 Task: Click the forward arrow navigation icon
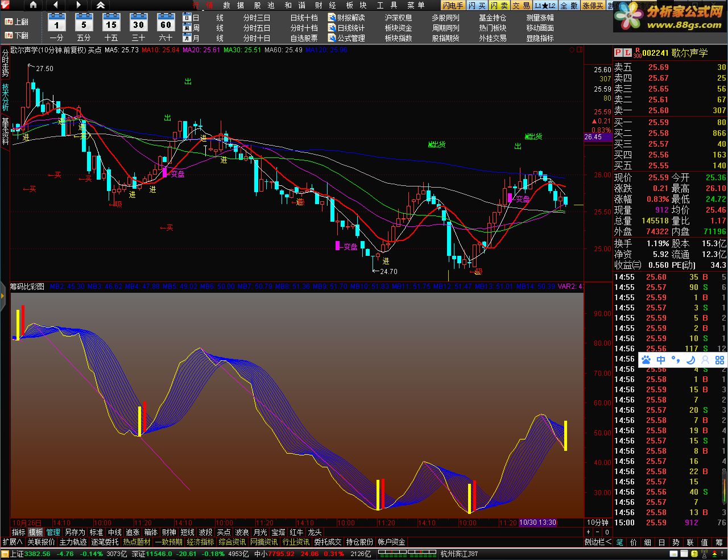(x=78, y=5)
